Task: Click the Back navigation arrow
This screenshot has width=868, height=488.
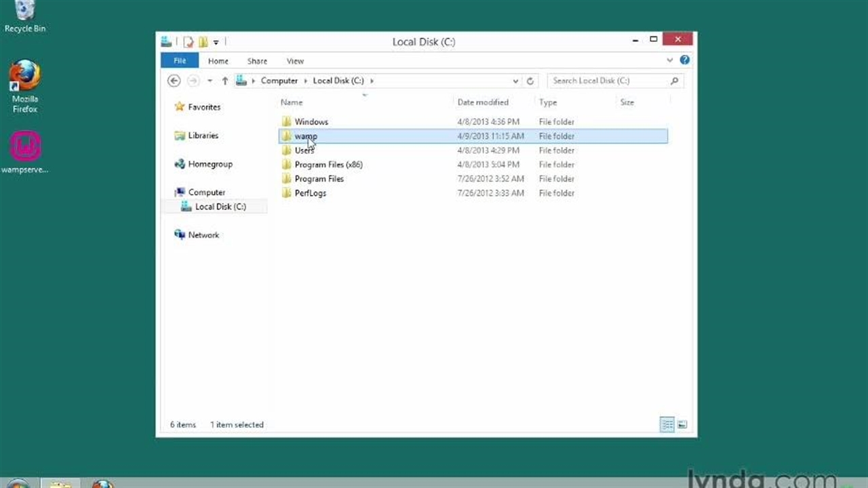Action: pos(174,81)
